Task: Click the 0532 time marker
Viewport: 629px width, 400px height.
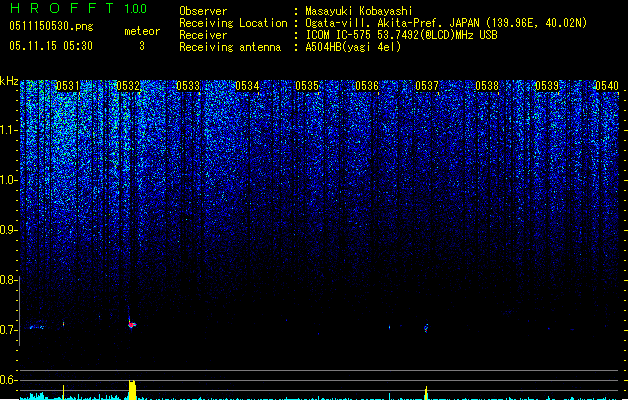Action: (x=128, y=86)
